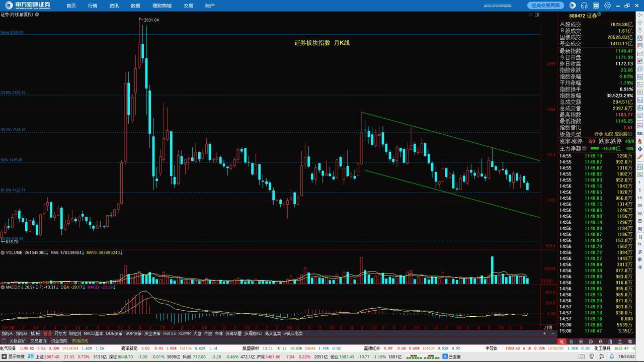Expand the DIF arrow in MACD header
Image resolution: width=644 pixels, height=362 pixels.
click(x=57, y=287)
